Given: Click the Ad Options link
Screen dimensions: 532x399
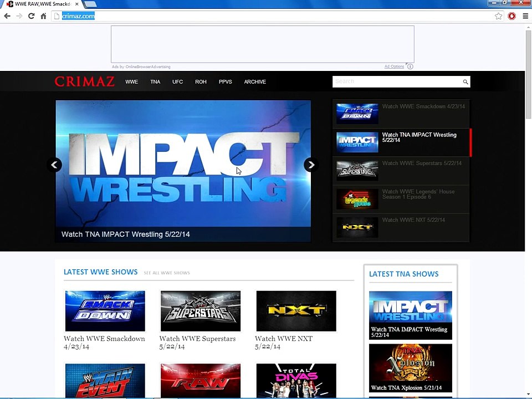Looking at the screenshot, I should 394,66.
